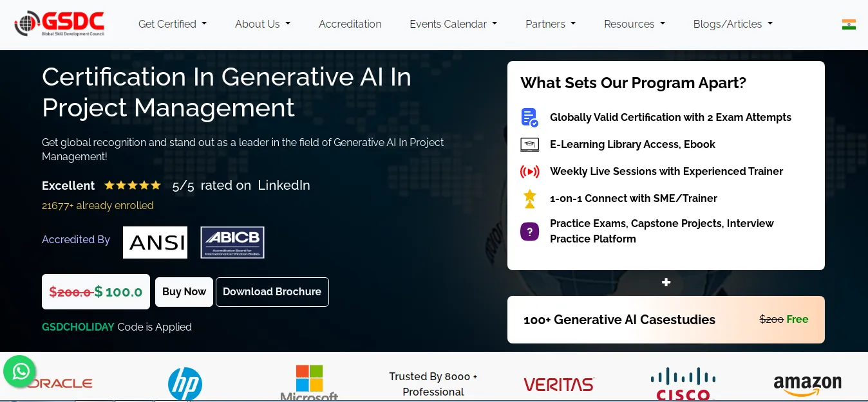Open the Events Calendar dropdown
Viewport: 868px width, 402px height.
coord(453,24)
